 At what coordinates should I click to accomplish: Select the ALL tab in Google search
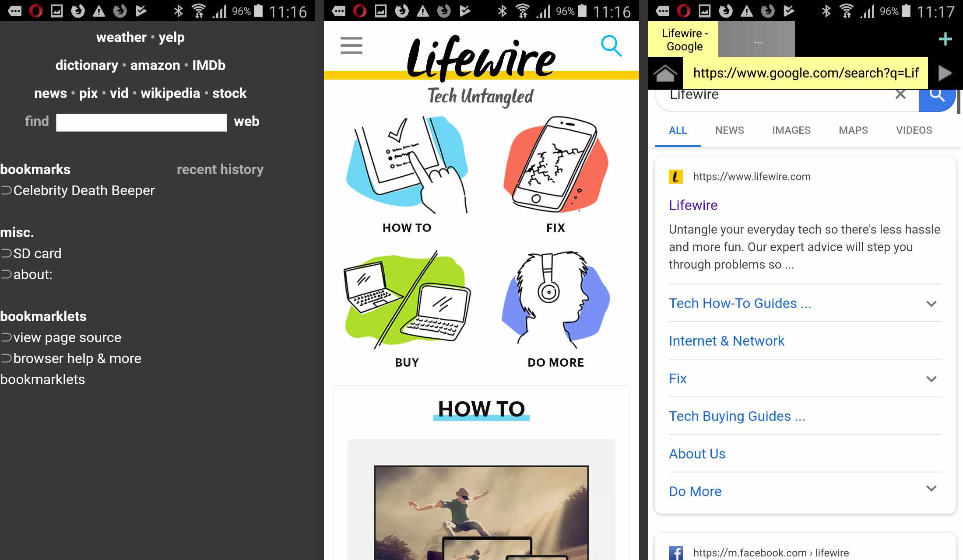click(678, 130)
